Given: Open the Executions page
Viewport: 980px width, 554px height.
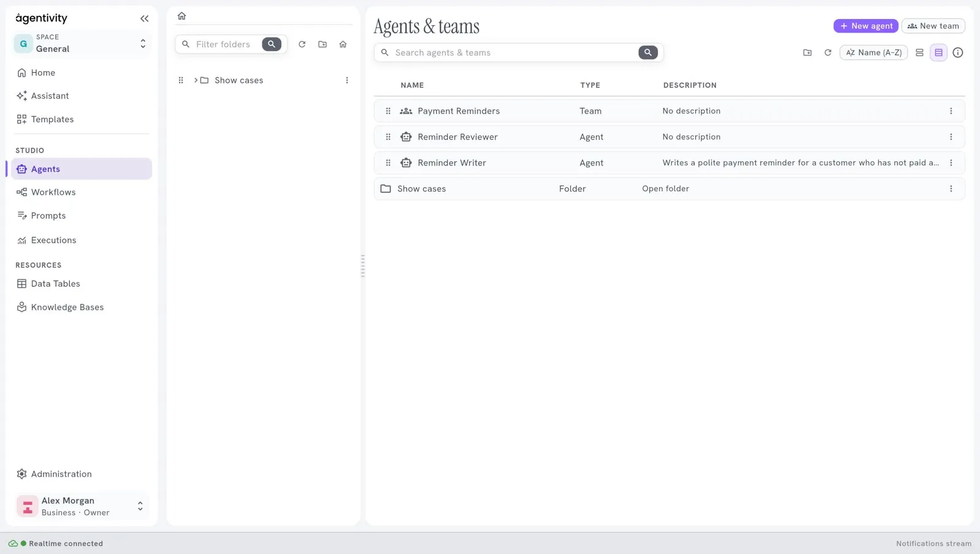Looking at the screenshot, I should pyautogui.click(x=81, y=240).
